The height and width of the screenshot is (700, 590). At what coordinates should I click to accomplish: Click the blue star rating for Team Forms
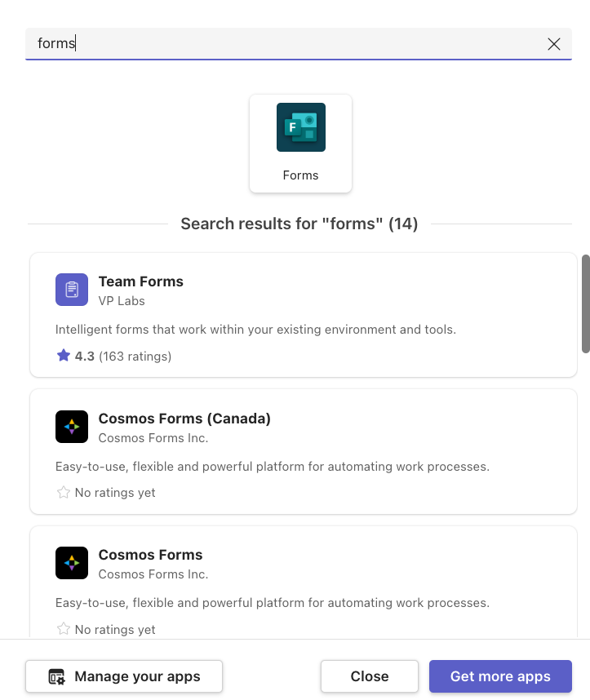coord(64,356)
